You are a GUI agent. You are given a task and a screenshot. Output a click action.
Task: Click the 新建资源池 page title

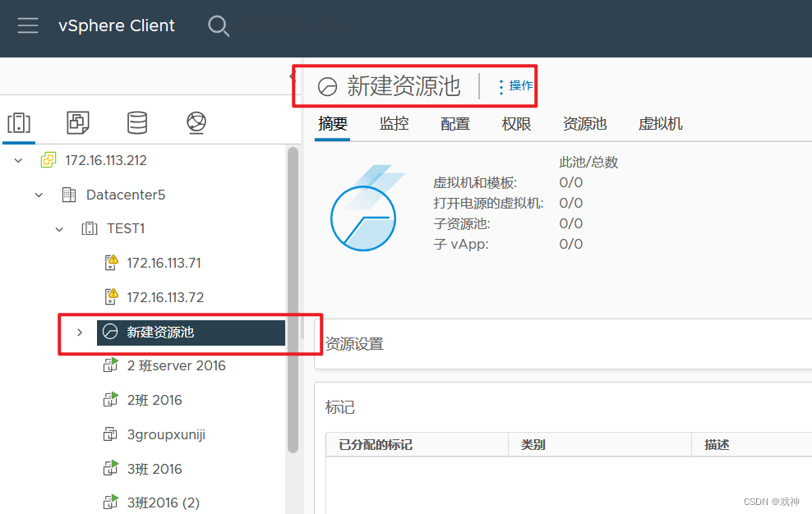click(x=404, y=86)
